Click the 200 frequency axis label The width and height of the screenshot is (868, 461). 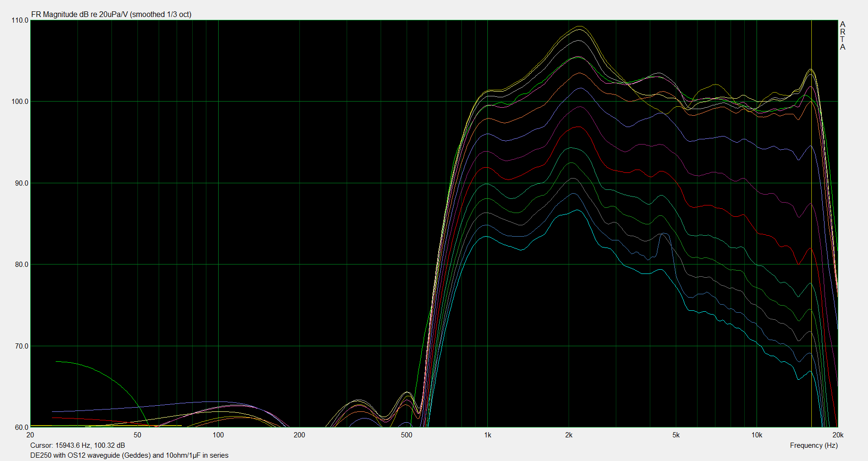coord(299,435)
